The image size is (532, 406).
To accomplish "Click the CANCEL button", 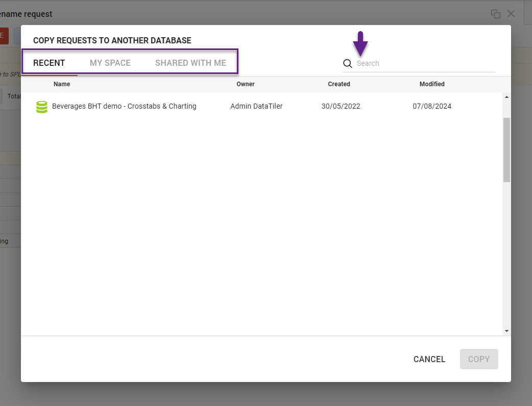I will pyautogui.click(x=429, y=359).
